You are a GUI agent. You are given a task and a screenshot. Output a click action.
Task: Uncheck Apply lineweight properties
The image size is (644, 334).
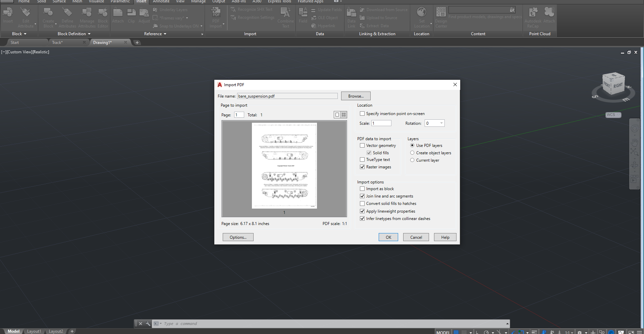pos(362,211)
